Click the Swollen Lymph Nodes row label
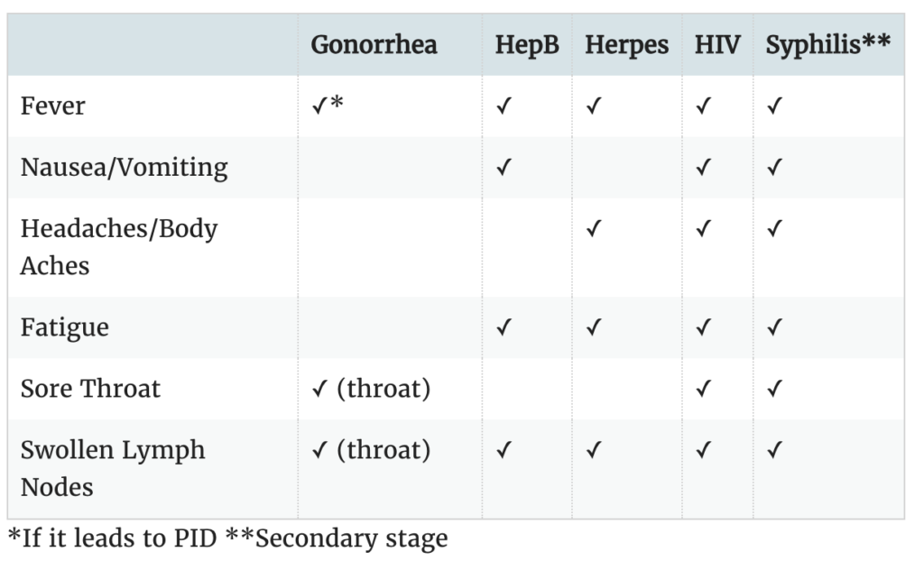 point(112,467)
